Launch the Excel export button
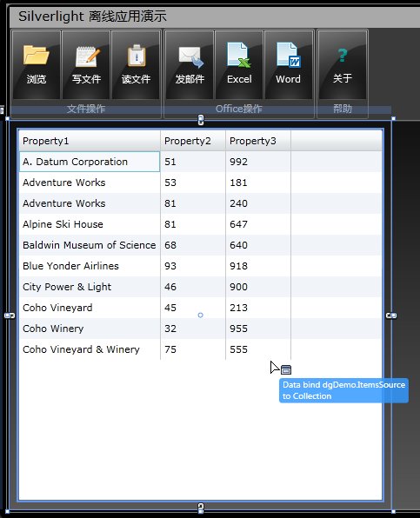The image size is (420, 518). pos(239,64)
